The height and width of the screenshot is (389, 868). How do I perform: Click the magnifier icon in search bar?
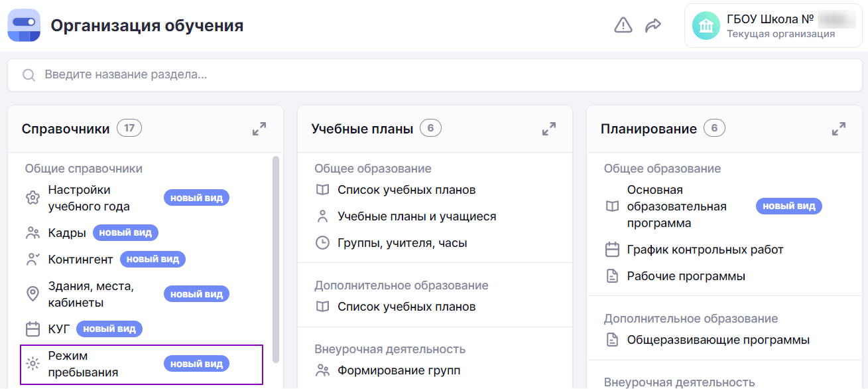(x=29, y=75)
